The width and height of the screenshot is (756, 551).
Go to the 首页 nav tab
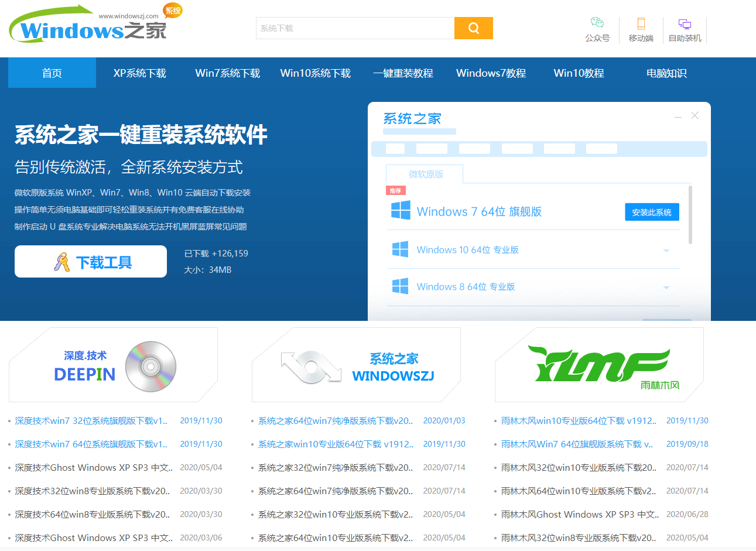pos(52,73)
